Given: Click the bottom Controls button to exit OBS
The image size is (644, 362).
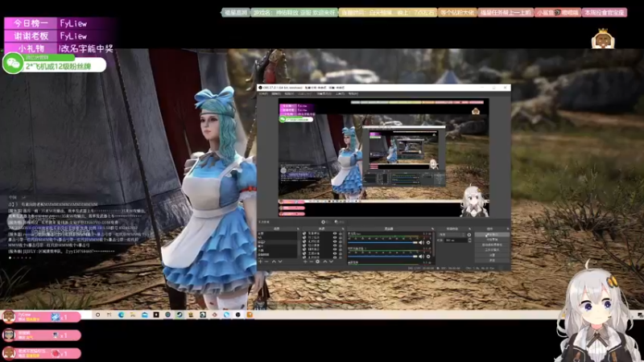Looking at the screenshot, I should [x=492, y=260].
